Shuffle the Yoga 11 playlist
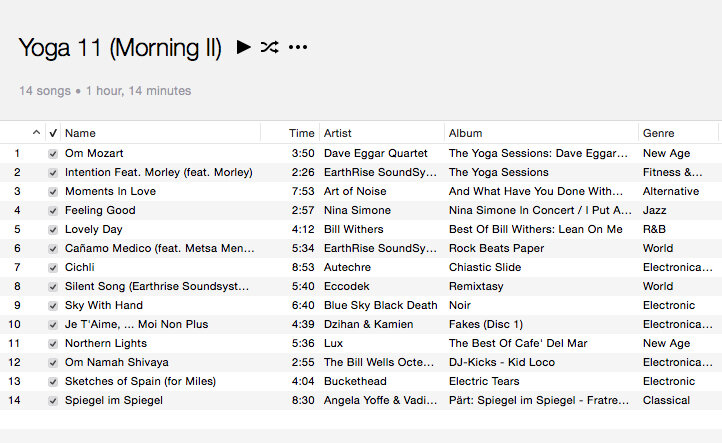The height and width of the screenshot is (443, 722). pos(270,47)
